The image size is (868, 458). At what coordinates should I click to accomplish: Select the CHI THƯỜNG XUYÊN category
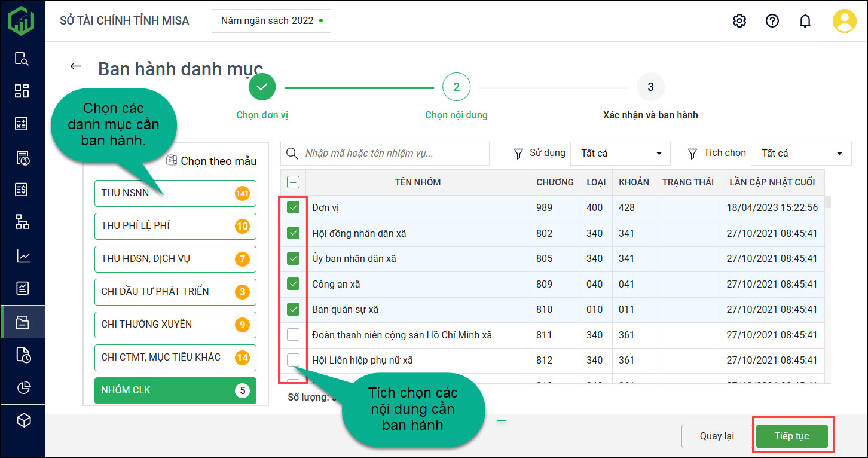[x=175, y=325]
